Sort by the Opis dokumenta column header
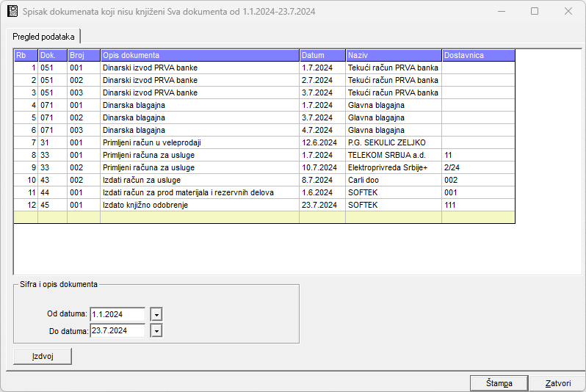 pos(199,55)
